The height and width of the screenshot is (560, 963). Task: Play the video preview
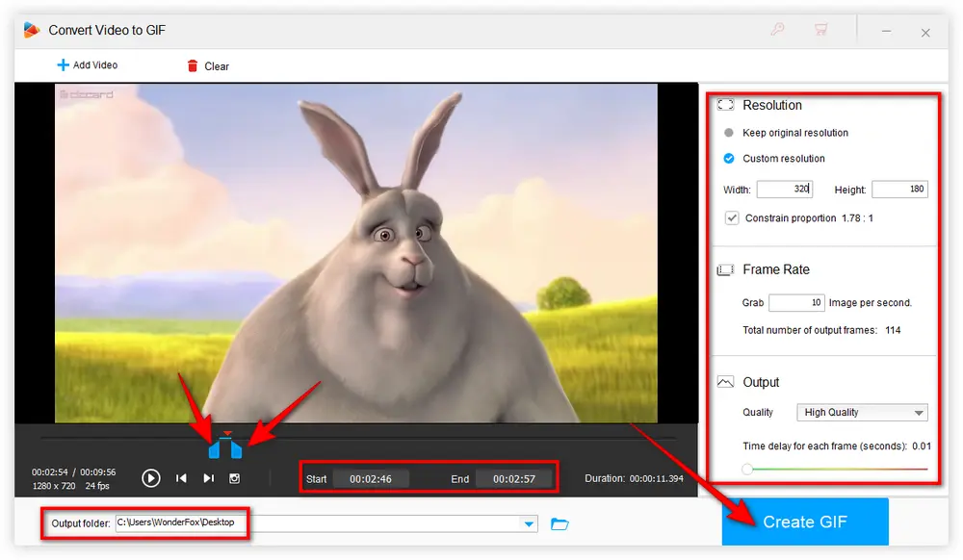pyautogui.click(x=150, y=478)
